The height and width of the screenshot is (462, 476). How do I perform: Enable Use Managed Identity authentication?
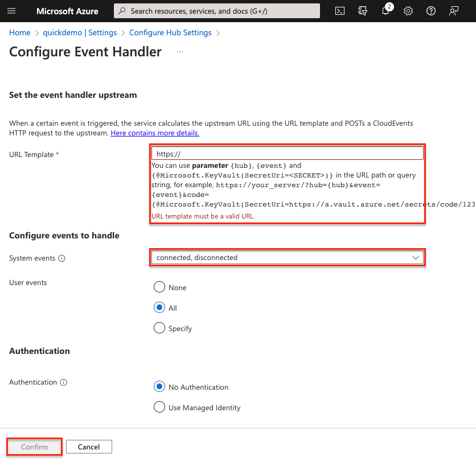point(159,407)
